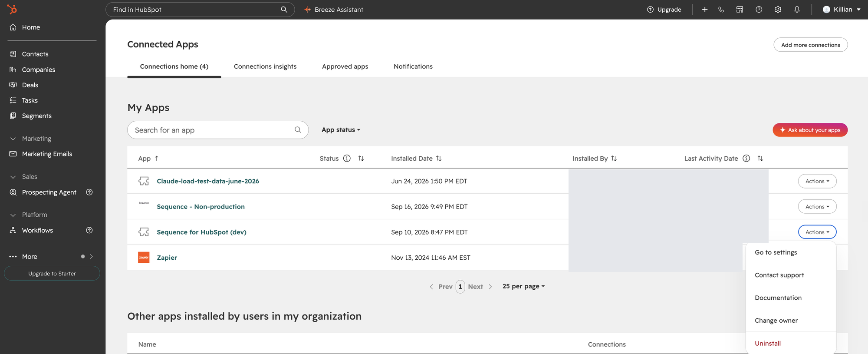Image resolution: width=868 pixels, height=354 pixels.
Task: Open the settings gear icon
Action: pos(778,10)
